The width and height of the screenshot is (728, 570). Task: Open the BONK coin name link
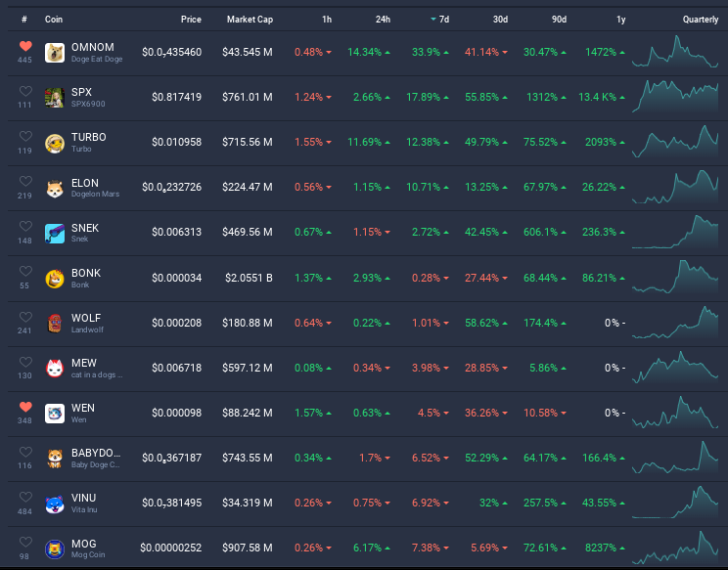pos(86,273)
